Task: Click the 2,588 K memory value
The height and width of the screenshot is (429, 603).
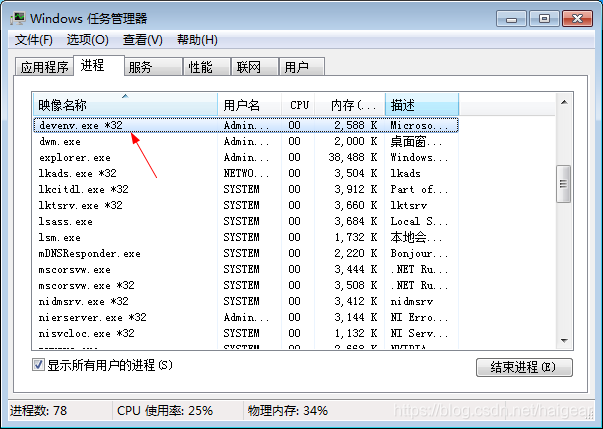Action: pos(356,125)
